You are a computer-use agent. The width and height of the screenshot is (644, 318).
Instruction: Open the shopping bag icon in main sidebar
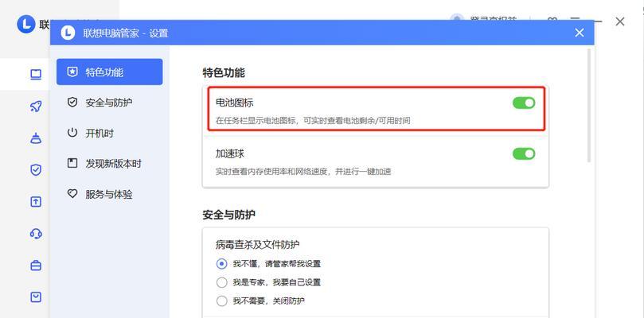tap(36, 297)
